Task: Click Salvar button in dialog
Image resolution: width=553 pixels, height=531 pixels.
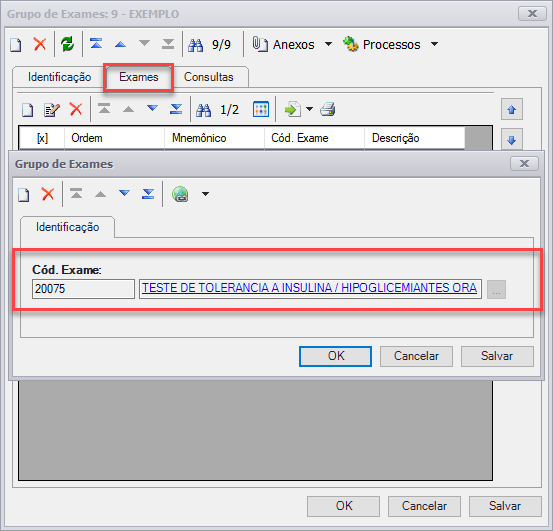Action: coord(497,356)
